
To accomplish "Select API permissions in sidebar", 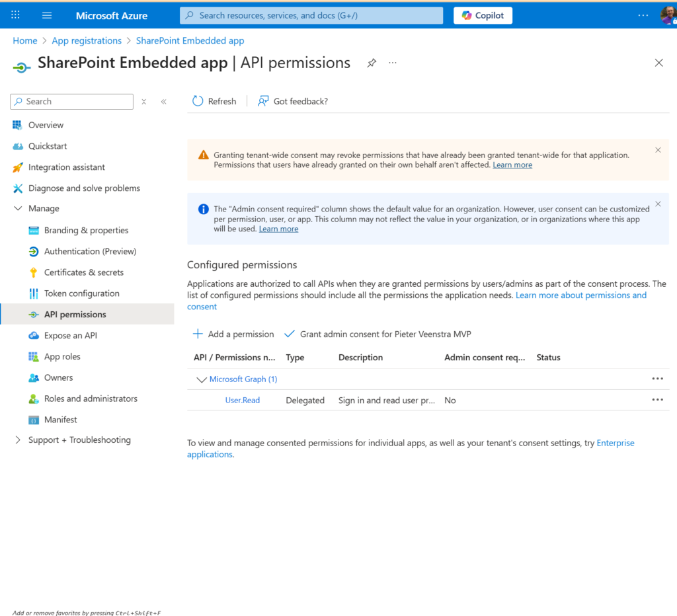I will coord(87,315).
